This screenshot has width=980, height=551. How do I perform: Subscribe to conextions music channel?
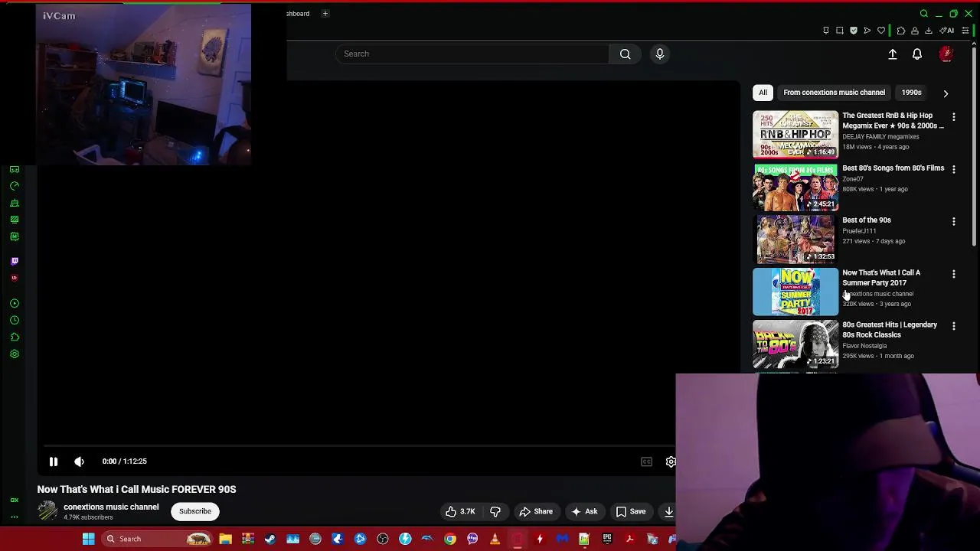[195, 511]
